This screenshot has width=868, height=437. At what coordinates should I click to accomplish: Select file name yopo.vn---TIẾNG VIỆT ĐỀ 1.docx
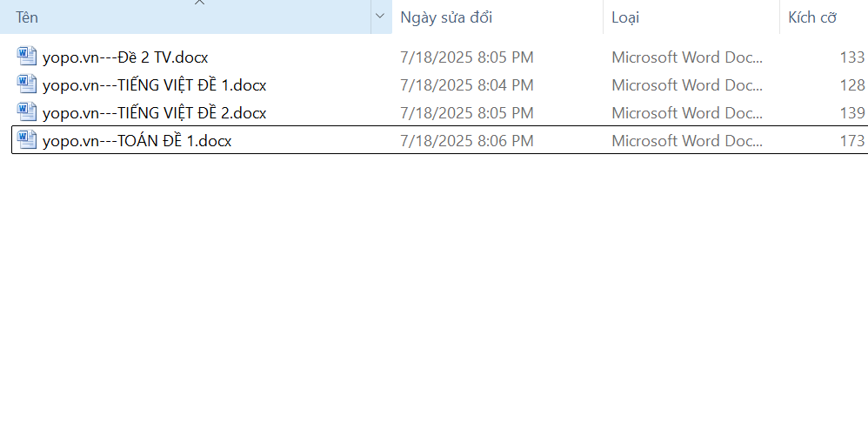point(154,85)
